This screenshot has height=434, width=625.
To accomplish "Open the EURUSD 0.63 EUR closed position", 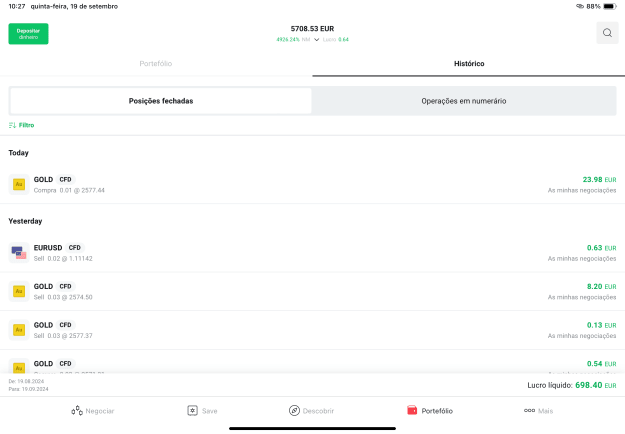I will click(312, 253).
